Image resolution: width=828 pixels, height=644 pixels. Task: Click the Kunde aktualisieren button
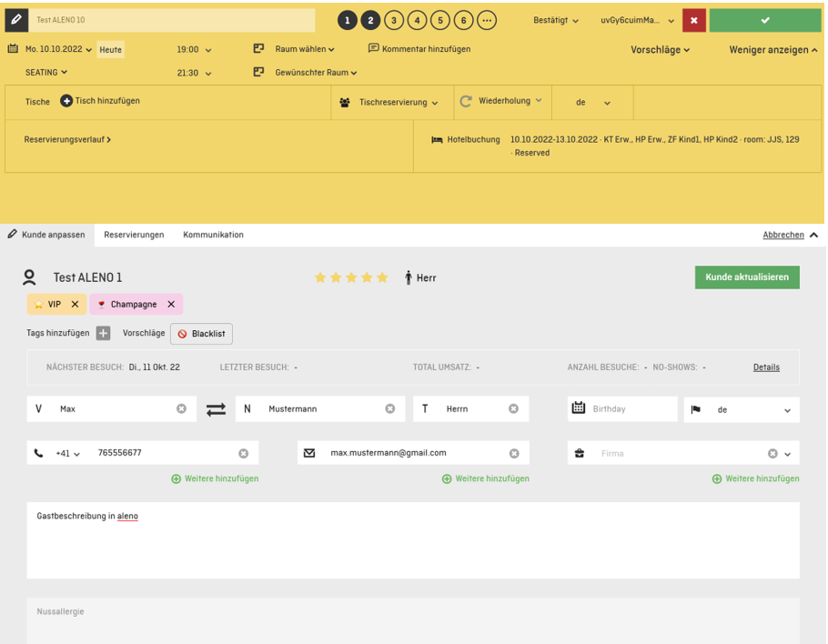(x=747, y=277)
